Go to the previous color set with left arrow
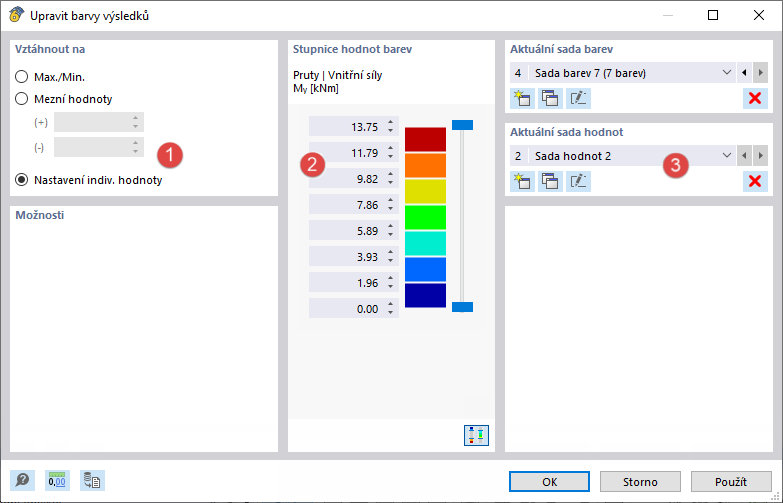Image resolution: width=783 pixels, height=503 pixels. pos(744,73)
